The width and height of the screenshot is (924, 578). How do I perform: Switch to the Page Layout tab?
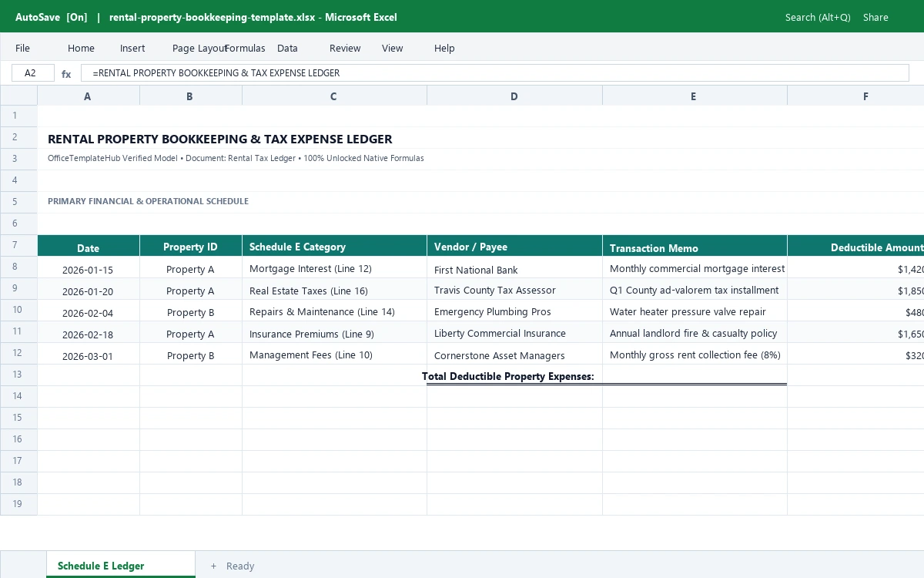[199, 48]
